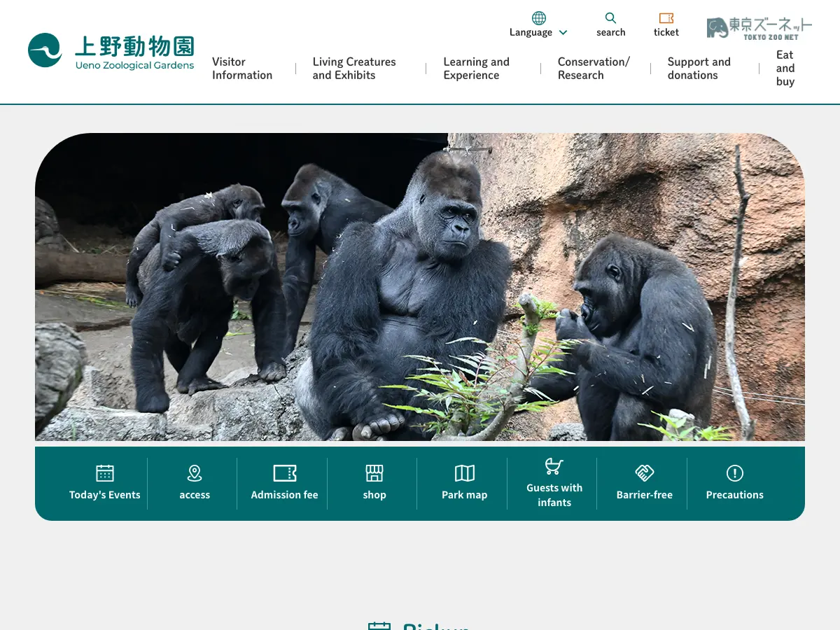This screenshot has width=840, height=630.
Task: Click the exclamation Precautions icon
Action: (x=735, y=473)
